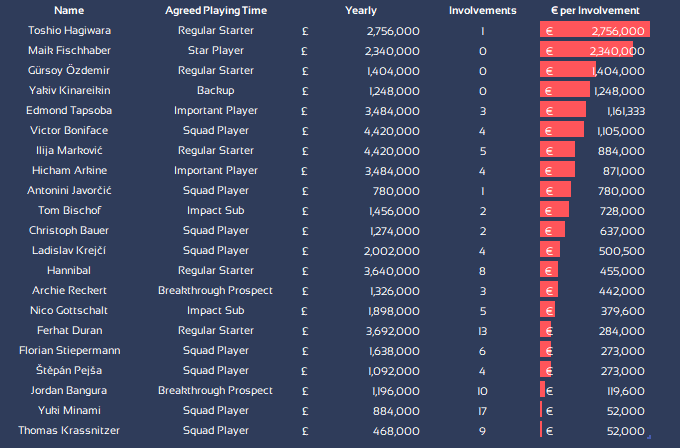
Task: Select Archie Reckert's Breakthrough Prospect cell
Action: coord(215,291)
